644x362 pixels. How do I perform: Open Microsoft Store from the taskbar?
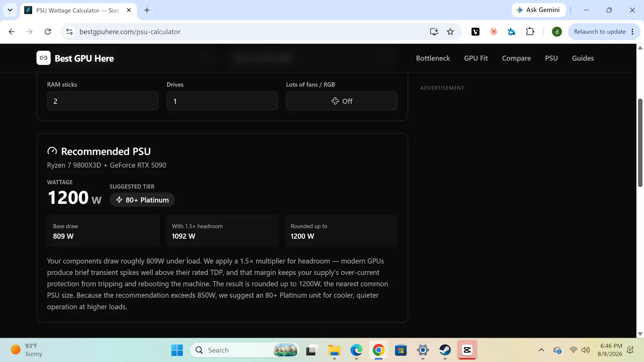tap(401, 350)
